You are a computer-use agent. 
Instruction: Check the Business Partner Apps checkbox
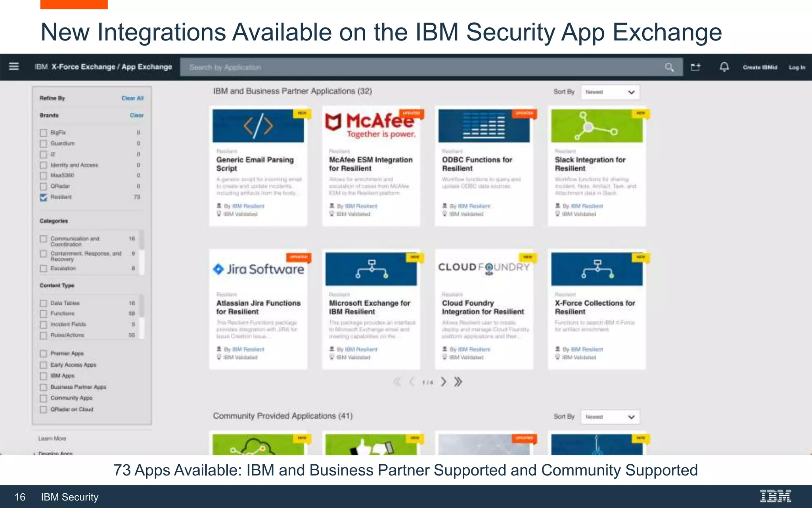coord(43,387)
